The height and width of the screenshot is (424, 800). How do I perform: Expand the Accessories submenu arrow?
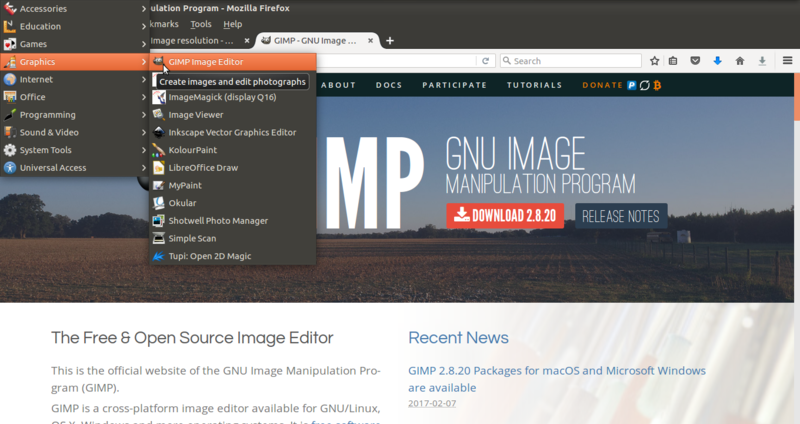[144, 9]
